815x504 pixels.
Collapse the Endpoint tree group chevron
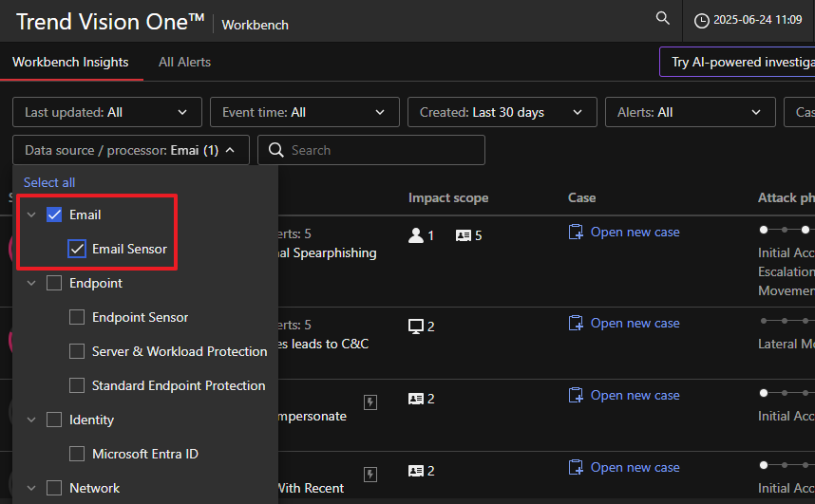31,283
